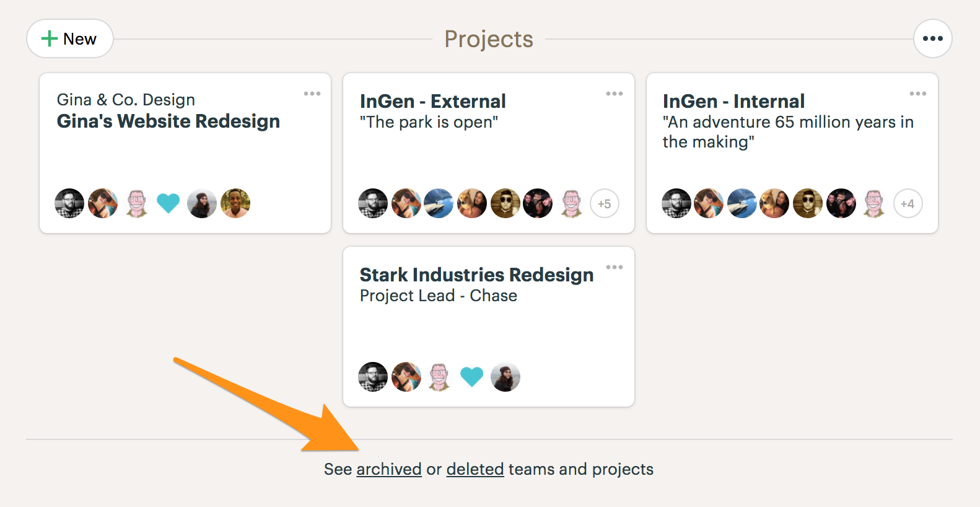This screenshot has width=980, height=507.
Task: Open the Projects section options menu
Action: click(932, 38)
